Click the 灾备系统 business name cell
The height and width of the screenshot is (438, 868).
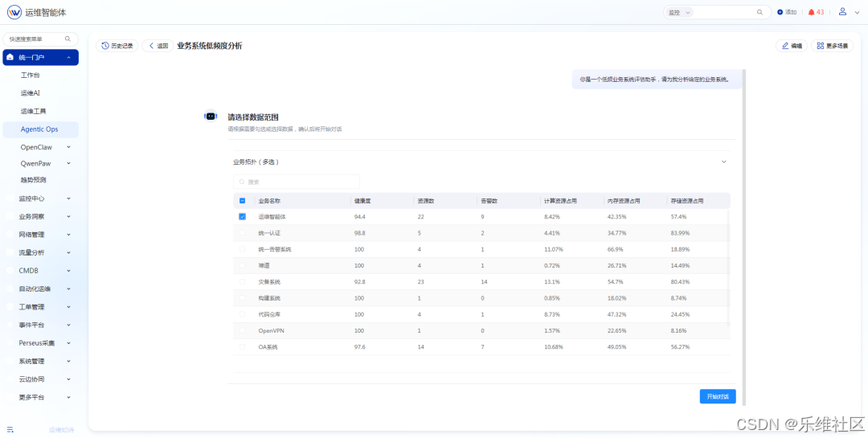(269, 282)
